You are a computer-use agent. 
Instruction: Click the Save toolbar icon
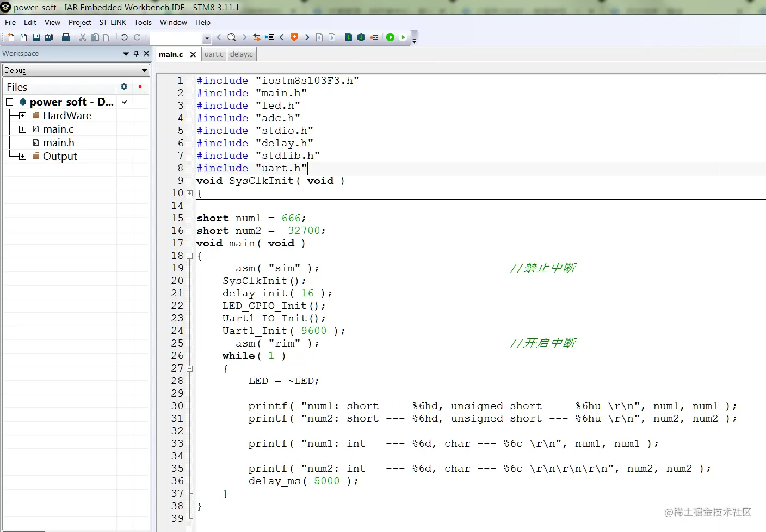tap(36, 38)
